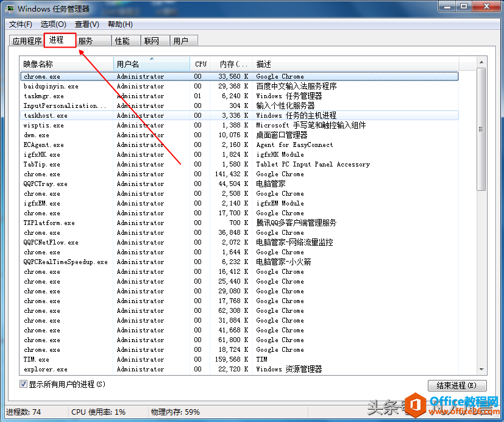Click the 桌面窗口管理器 description
This screenshot has height=422, width=504.
pyautogui.click(x=282, y=135)
